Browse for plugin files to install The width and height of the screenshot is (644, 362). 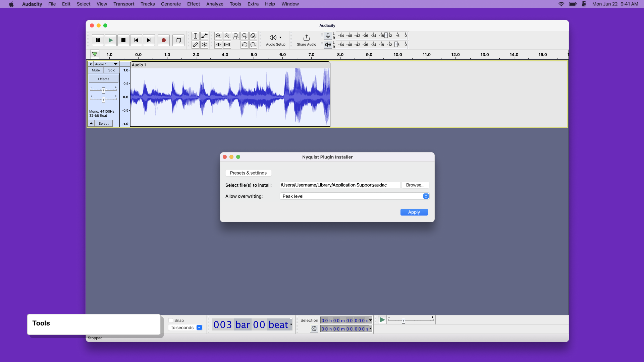tap(415, 185)
